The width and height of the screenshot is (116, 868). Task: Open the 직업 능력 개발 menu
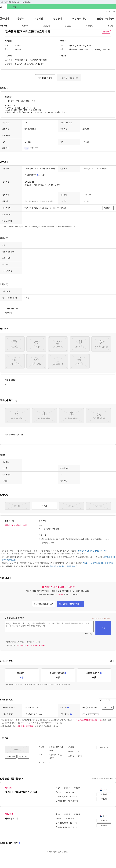79,19
